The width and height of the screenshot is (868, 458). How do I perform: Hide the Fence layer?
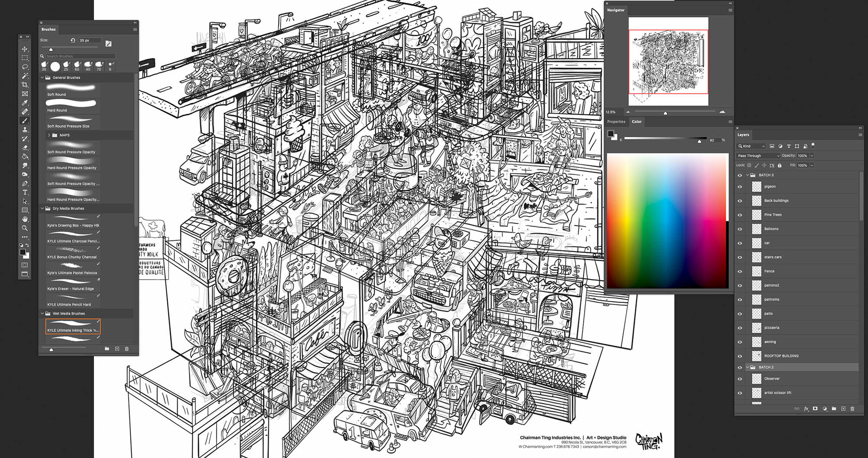(740, 272)
